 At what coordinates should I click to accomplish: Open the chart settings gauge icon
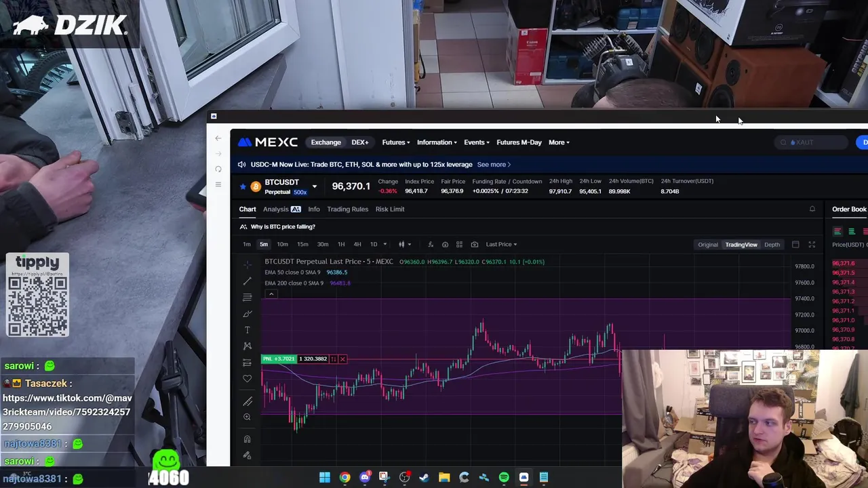(445, 244)
